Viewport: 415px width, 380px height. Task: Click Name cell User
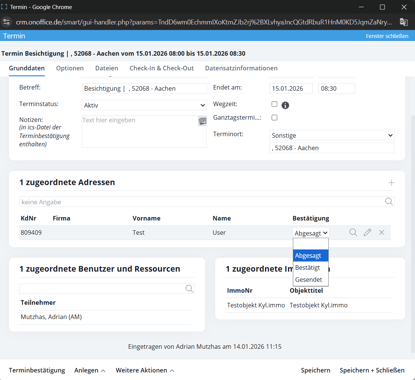[x=219, y=233]
